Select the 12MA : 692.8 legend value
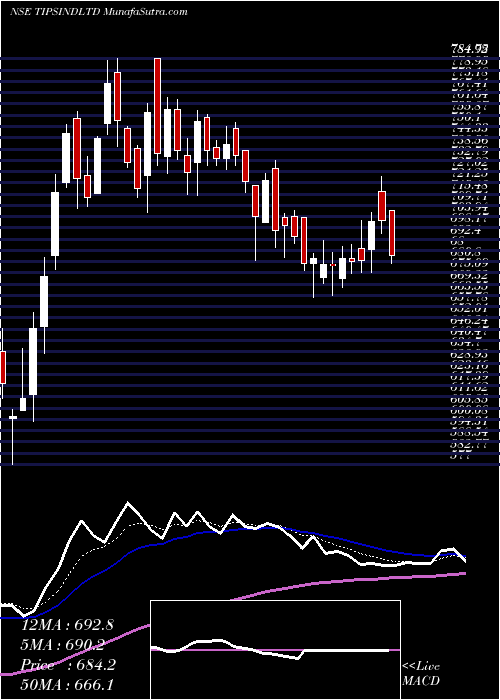 [x=68, y=625]
